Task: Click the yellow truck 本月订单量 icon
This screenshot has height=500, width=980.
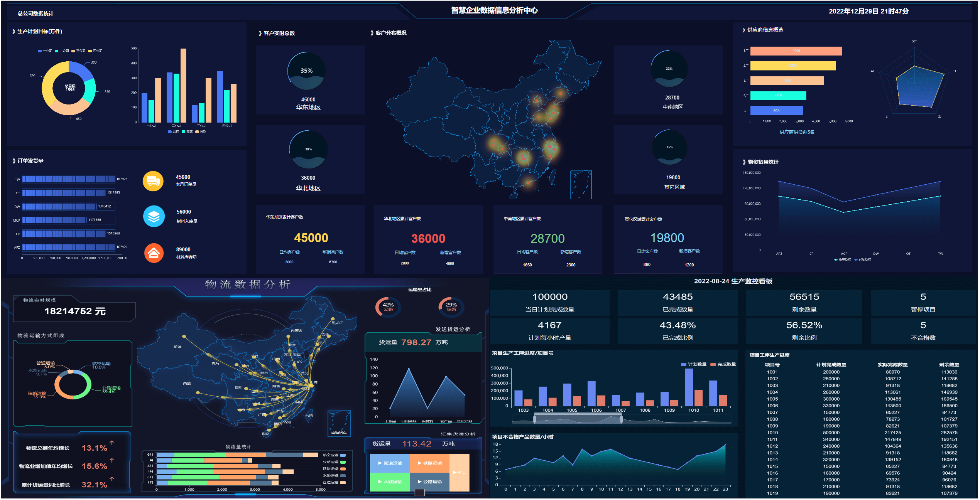Action: coord(153,181)
